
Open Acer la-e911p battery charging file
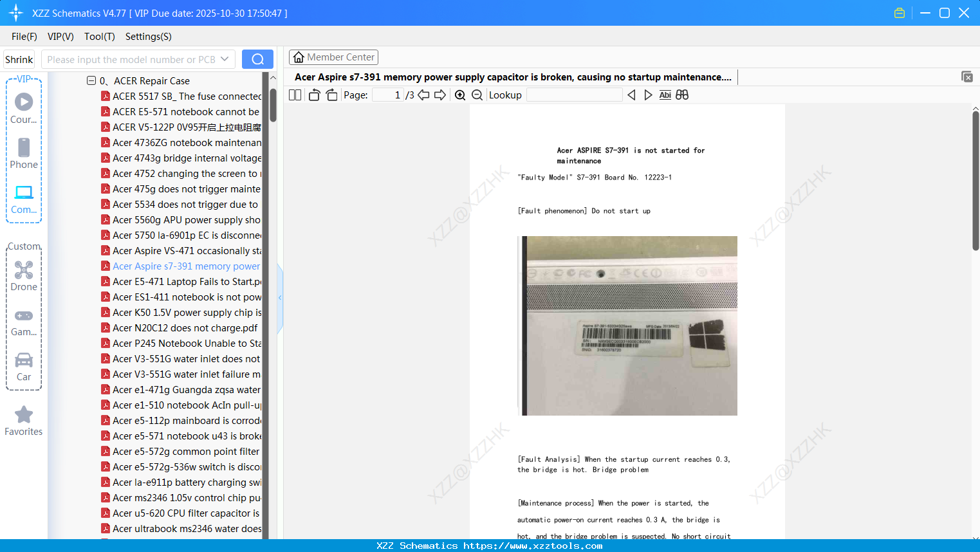(181, 483)
